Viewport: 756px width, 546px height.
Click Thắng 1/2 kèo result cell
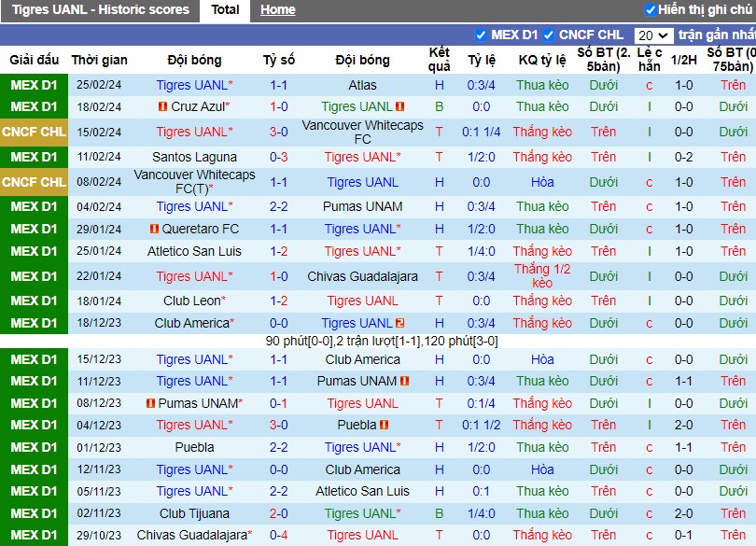pos(542,276)
